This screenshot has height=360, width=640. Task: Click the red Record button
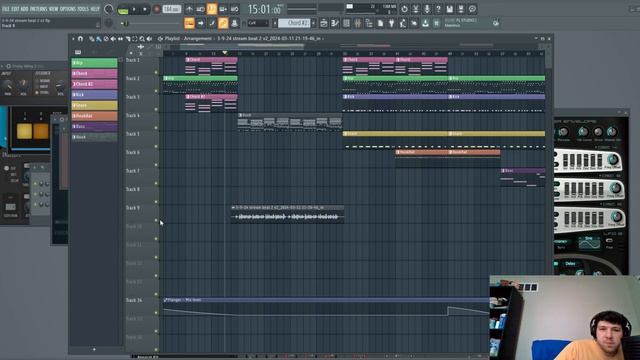click(156, 9)
